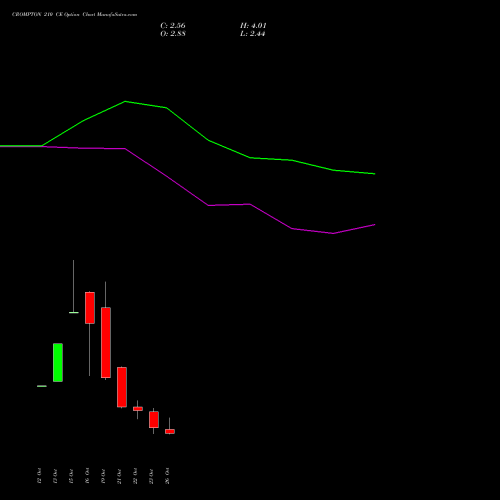Screen dimensions: 500x500
Task: Click the red candlestick above 16 Oct
Action: click(90, 308)
